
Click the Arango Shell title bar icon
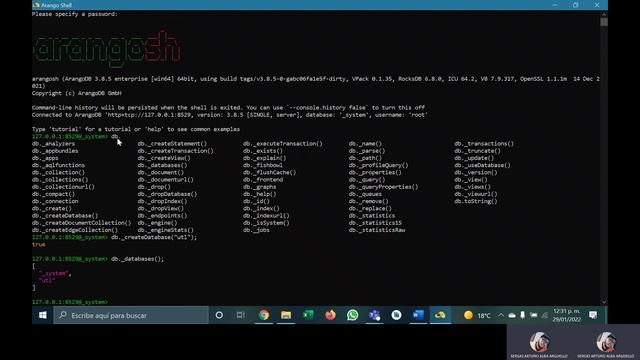(x=36, y=5)
